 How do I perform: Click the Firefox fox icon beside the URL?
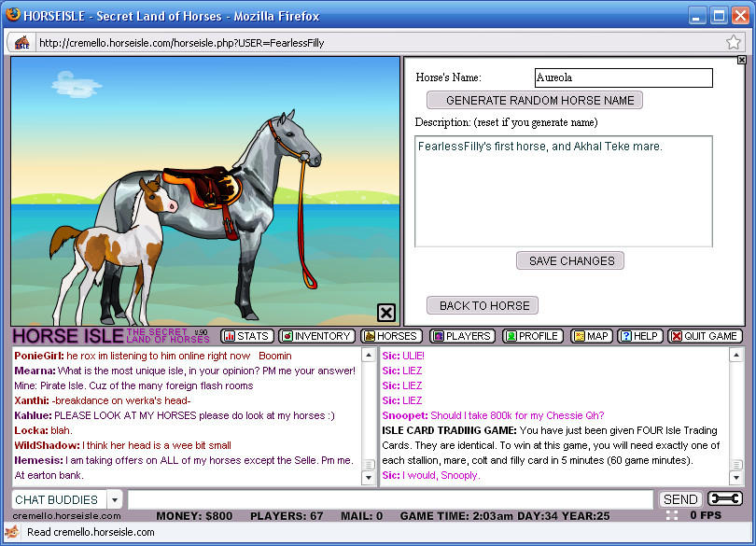[x=21, y=42]
